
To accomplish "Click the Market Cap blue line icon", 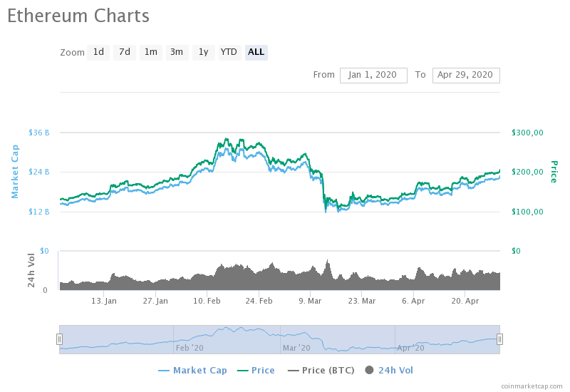I will (x=164, y=371).
